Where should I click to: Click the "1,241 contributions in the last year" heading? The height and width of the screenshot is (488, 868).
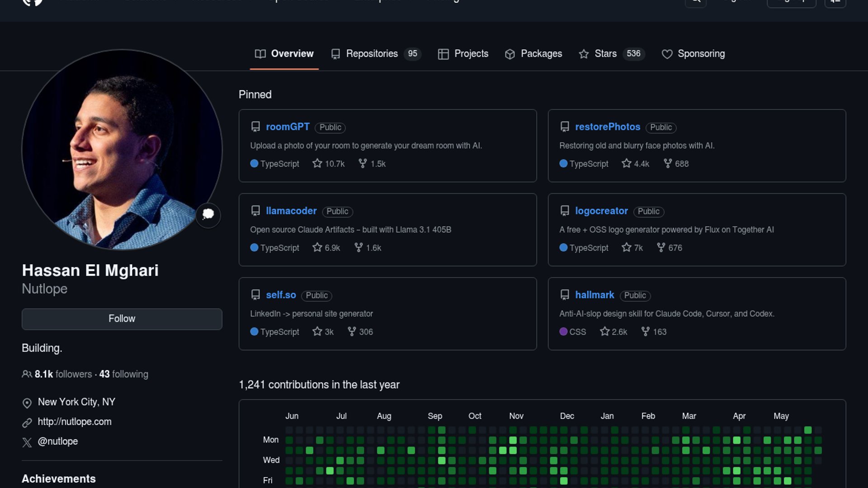point(319,385)
